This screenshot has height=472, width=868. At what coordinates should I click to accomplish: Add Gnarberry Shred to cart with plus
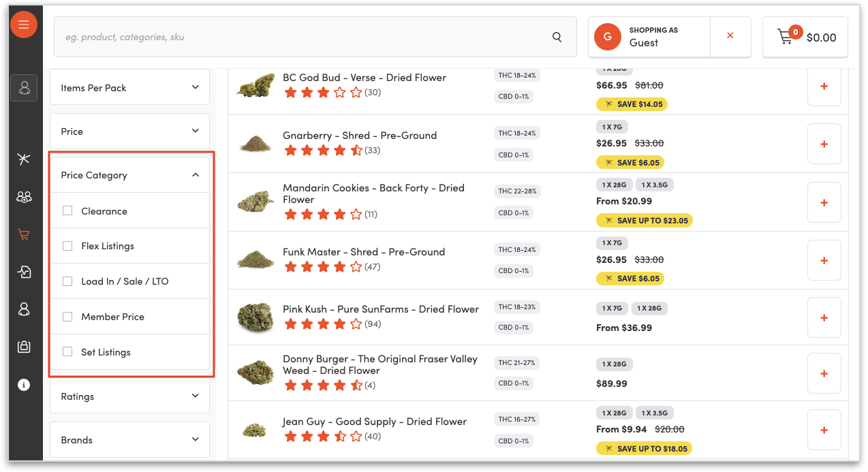tap(824, 144)
